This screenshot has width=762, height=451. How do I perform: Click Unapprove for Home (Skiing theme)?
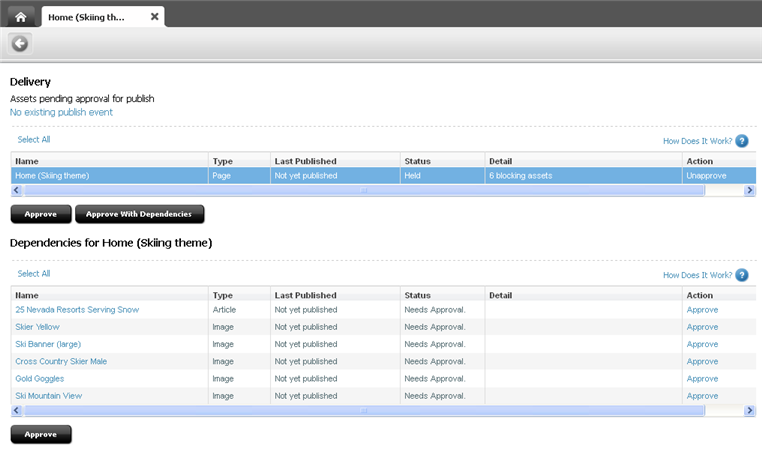(706, 175)
